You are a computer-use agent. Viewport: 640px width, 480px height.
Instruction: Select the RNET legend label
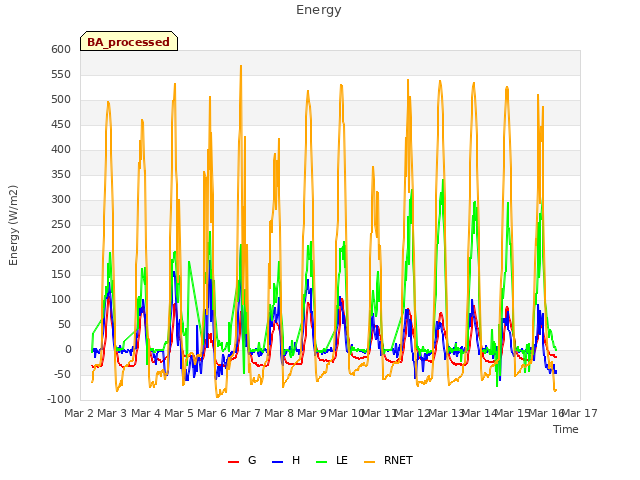(x=398, y=460)
